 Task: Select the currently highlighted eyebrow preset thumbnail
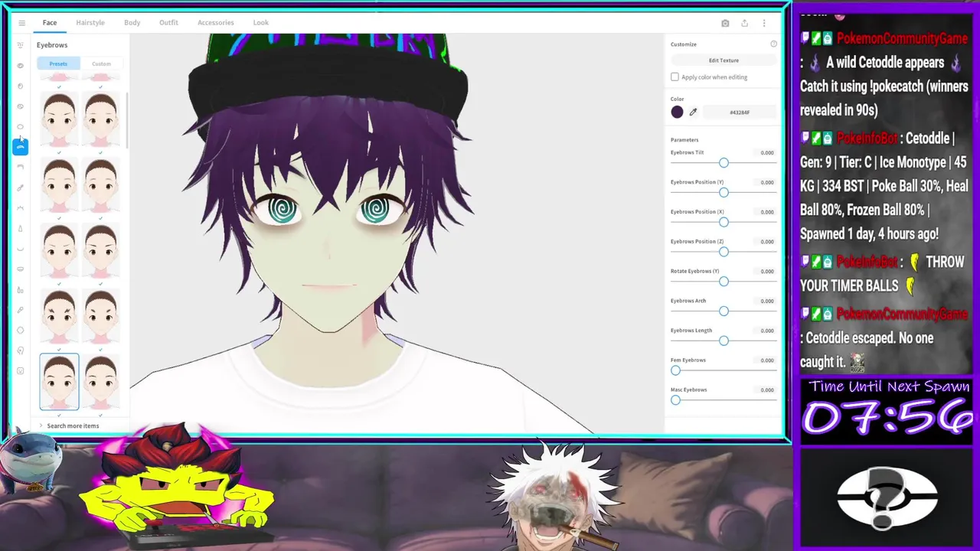tap(59, 382)
